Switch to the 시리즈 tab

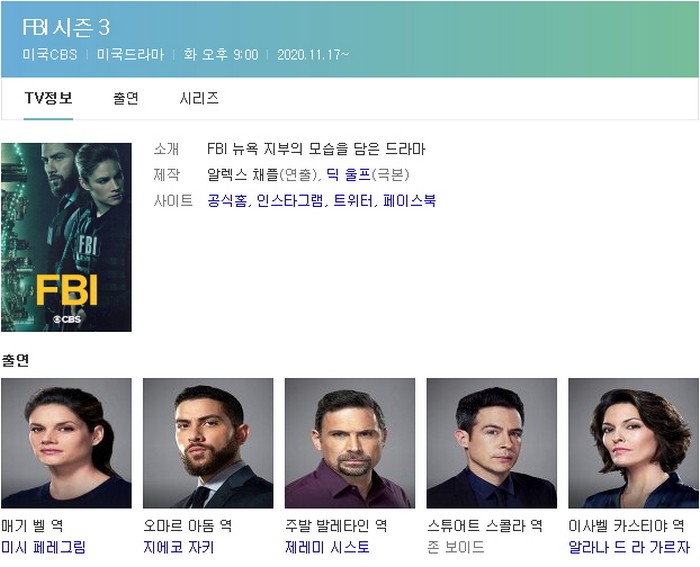pyautogui.click(x=199, y=98)
